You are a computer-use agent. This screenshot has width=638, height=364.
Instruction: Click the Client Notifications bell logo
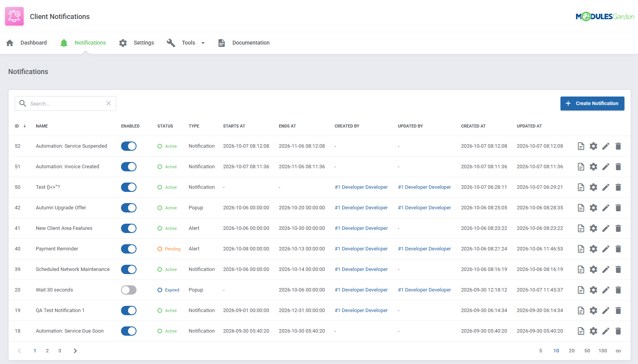click(14, 16)
